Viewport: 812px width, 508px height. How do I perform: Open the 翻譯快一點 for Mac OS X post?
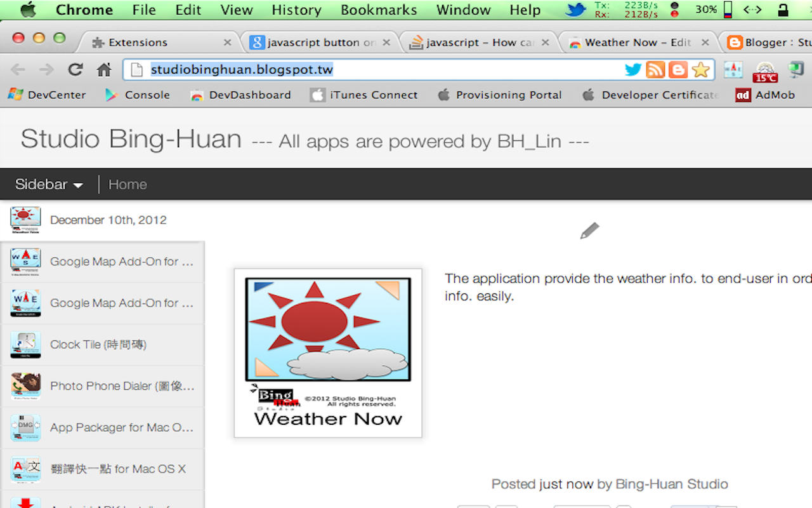click(x=102, y=469)
